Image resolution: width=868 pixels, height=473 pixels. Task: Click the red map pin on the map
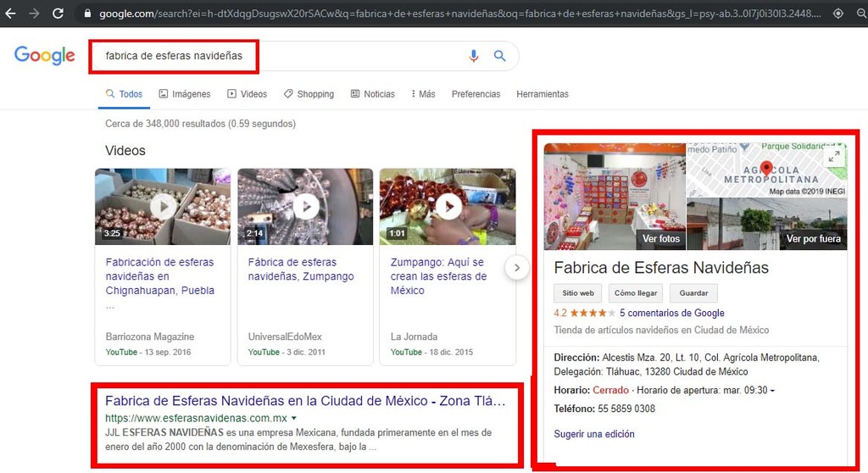pos(766,168)
